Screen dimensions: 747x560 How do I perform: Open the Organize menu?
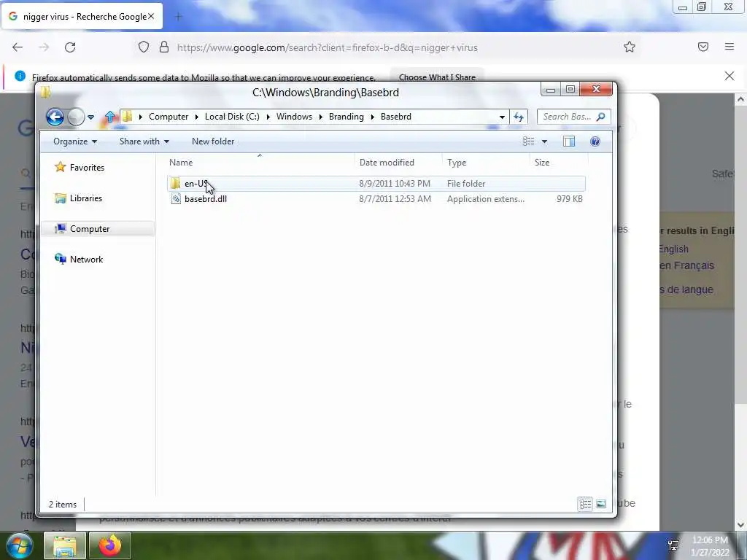[x=75, y=141]
